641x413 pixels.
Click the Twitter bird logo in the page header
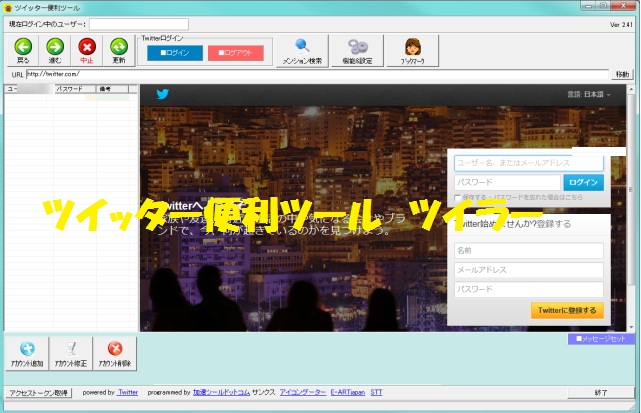point(163,95)
